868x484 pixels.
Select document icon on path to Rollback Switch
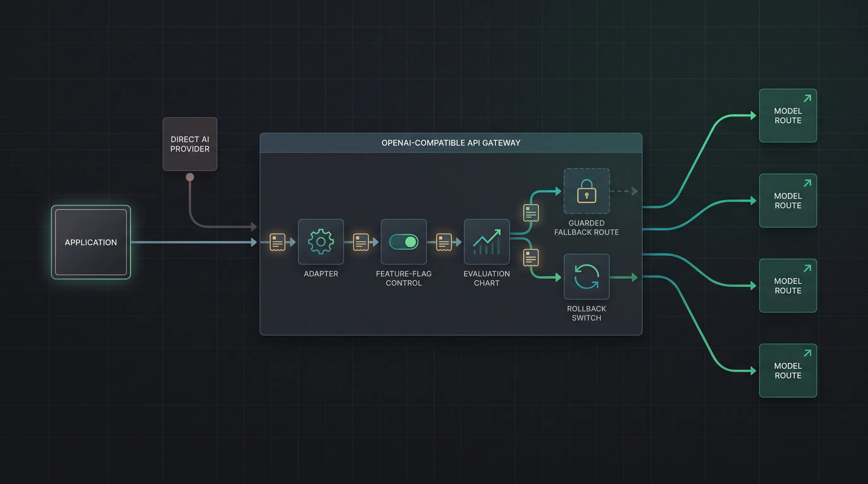click(531, 258)
